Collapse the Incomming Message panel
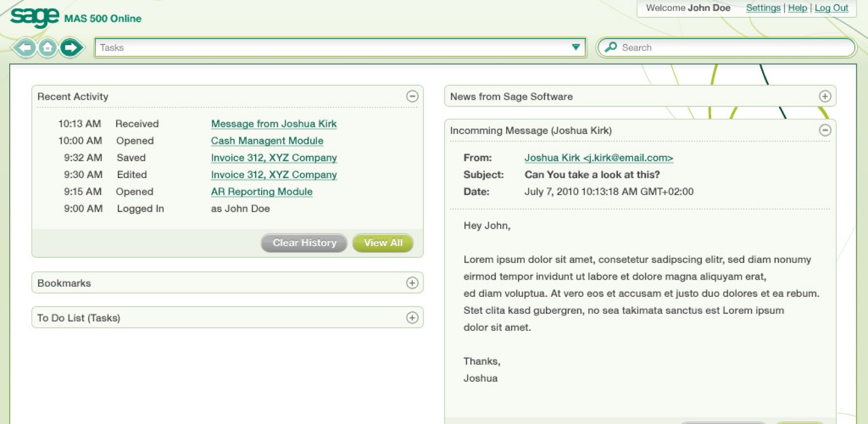868x424 pixels. [x=825, y=130]
